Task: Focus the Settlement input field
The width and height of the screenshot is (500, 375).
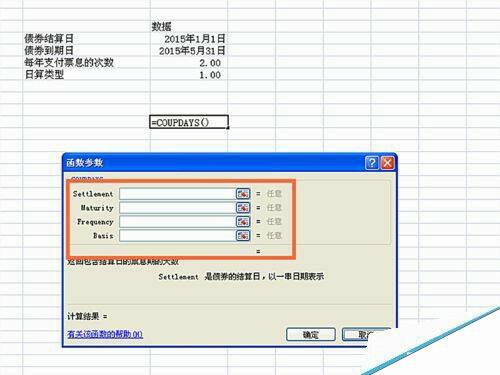Action: click(177, 194)
